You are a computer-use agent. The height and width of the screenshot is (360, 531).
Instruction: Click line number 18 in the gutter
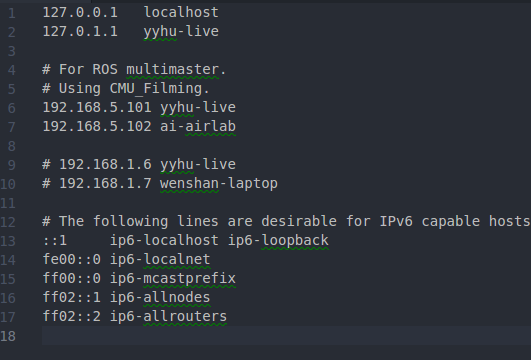tap(8, 336)
